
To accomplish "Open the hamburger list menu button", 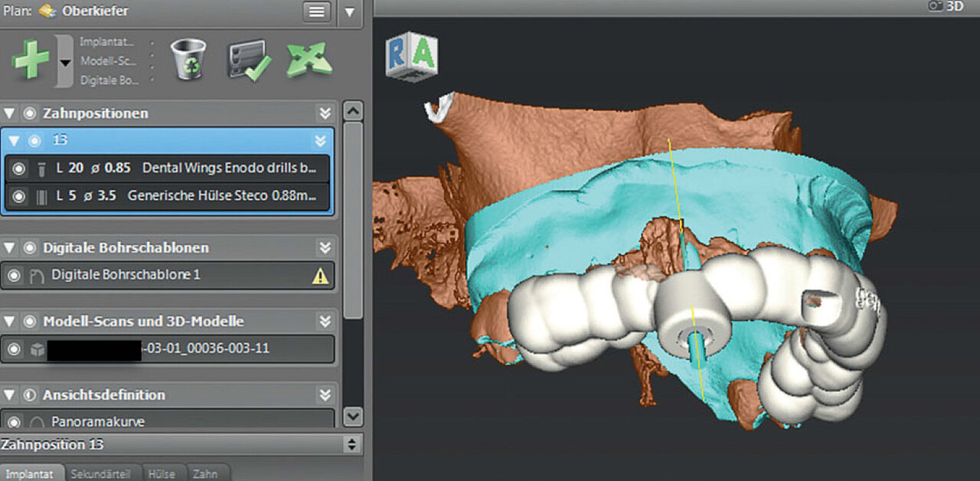I will 316,11.
